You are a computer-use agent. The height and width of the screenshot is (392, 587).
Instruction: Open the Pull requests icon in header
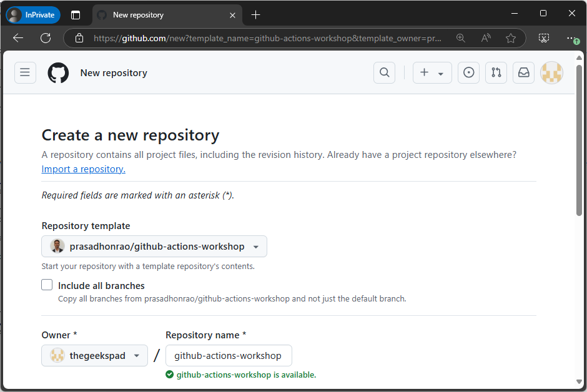pos(496,72)
